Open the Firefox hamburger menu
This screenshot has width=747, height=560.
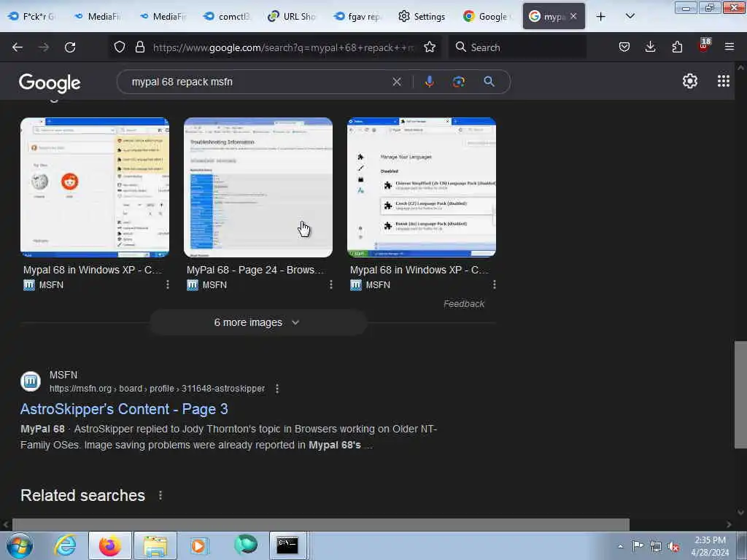729,47
